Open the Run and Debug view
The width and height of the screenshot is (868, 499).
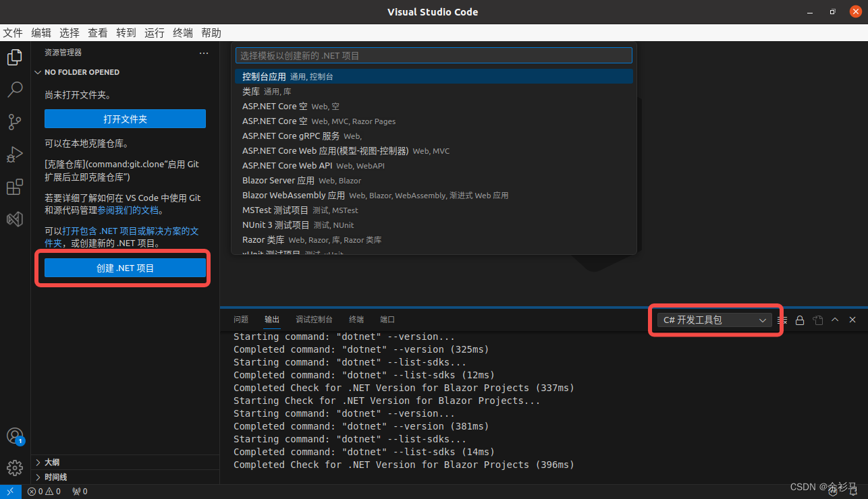(15, 154)
